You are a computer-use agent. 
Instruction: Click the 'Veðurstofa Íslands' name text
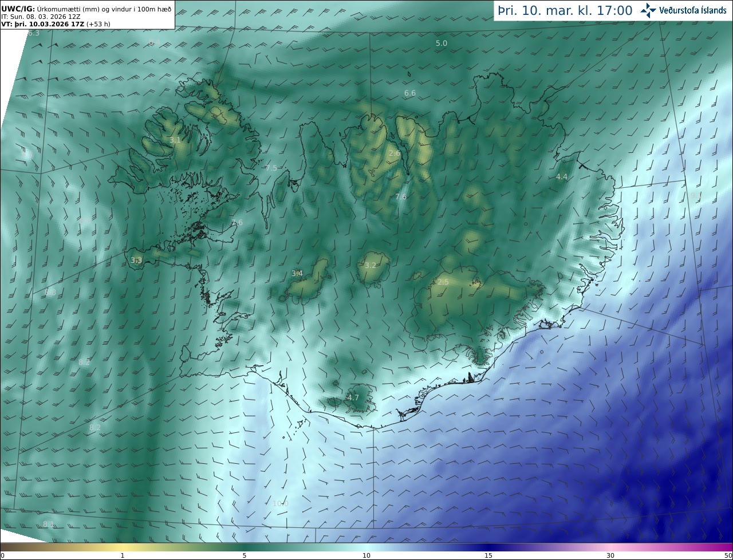tap(693, 10)
